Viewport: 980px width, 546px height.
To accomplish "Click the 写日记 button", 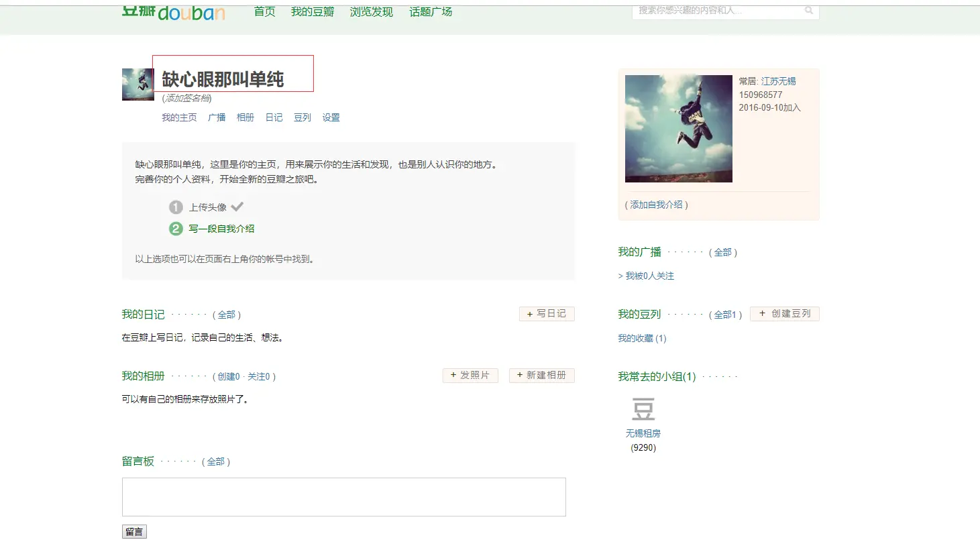I will (x=547, y=314).
